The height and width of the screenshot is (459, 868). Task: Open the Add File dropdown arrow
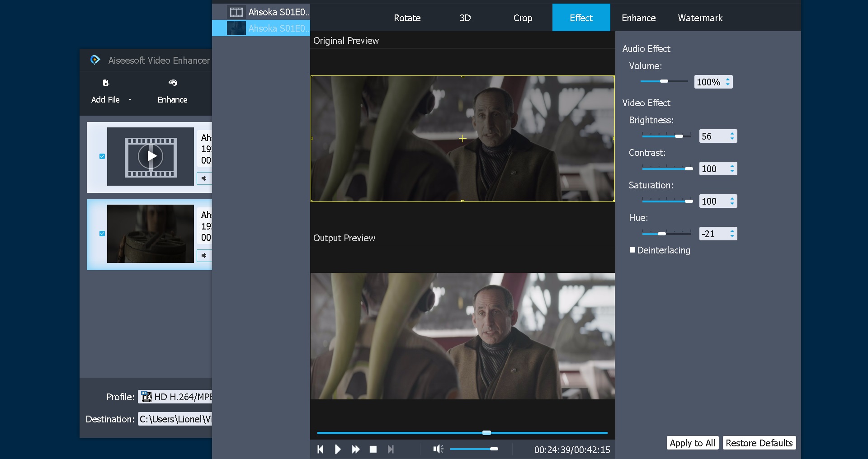130,100
